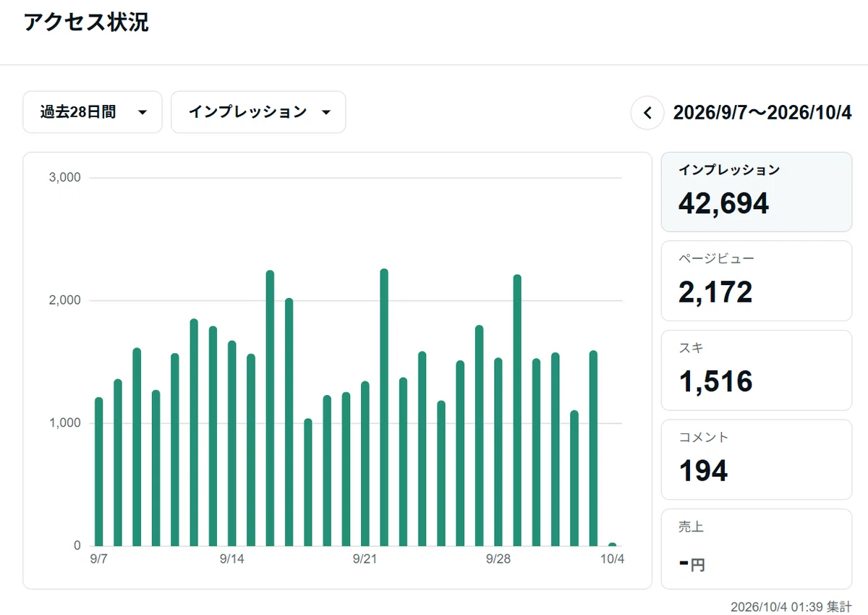Click the 9/7 x-axis date label

point(99,559)
